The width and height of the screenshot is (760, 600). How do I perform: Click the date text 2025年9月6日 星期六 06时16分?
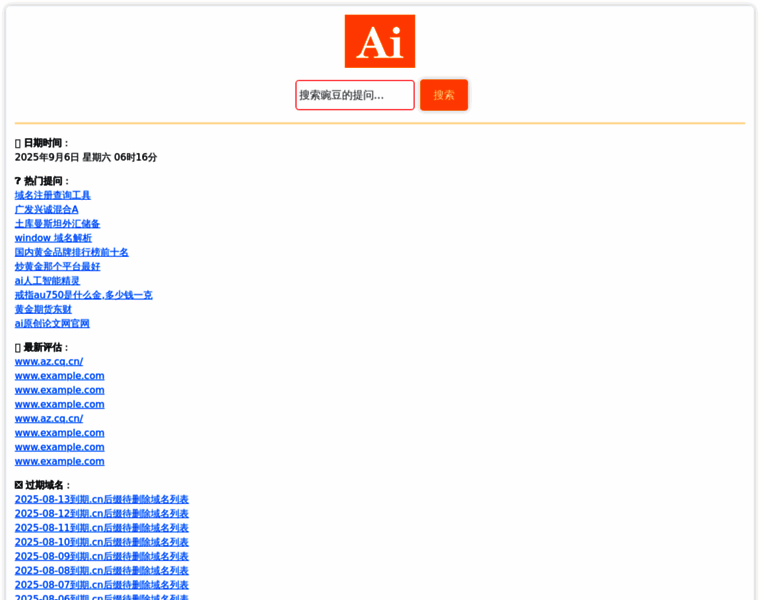tap(86, 157)
